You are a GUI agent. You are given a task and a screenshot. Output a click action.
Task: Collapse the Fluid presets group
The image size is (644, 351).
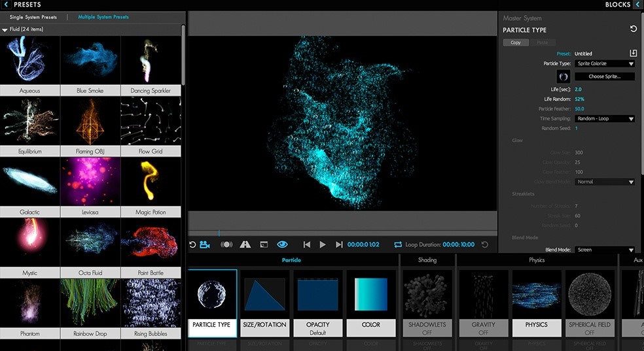point(5,29)
